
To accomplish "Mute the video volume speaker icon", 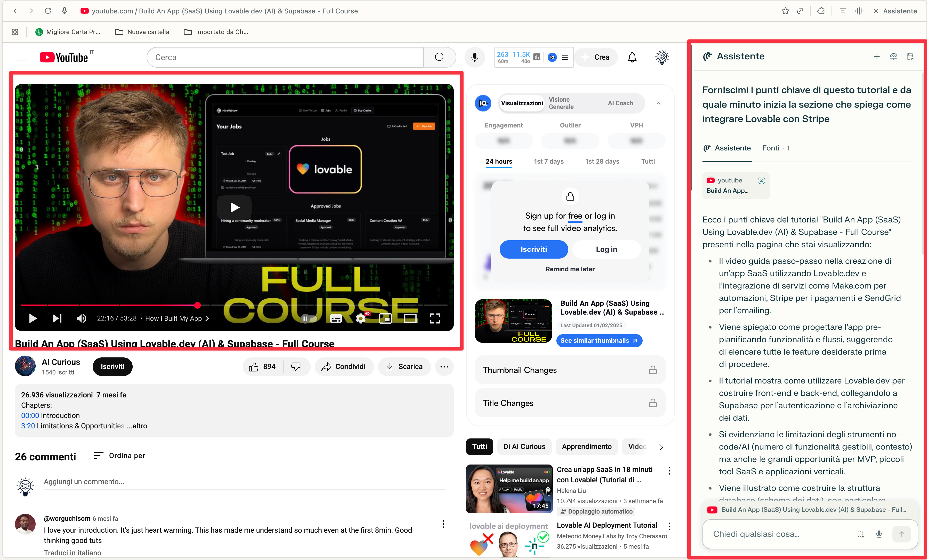I will (81, 318).
